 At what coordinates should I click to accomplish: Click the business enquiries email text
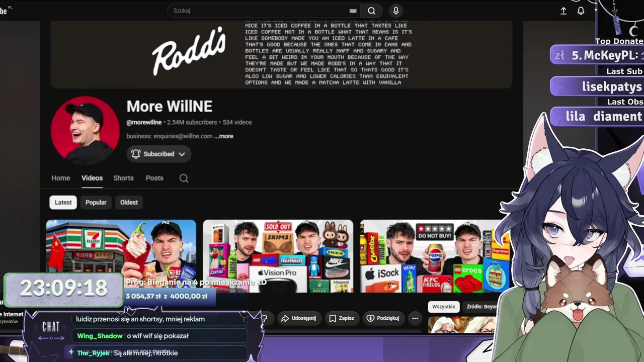(170, 136)
